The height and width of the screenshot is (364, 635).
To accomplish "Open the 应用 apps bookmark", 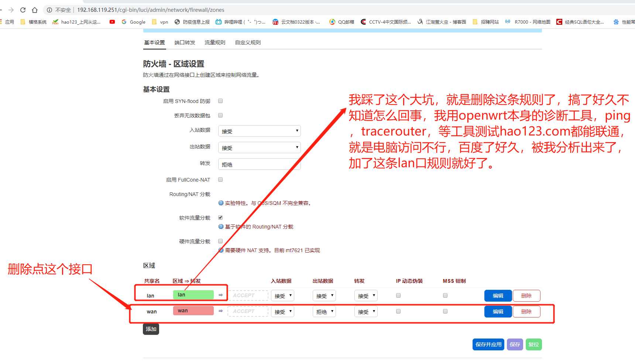I will pyautogui.click(x=7, y=22).
